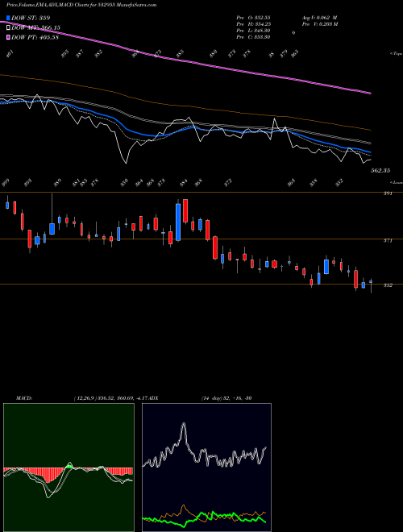The width and height of the screenshot is (403, 532).
Task: Click the blue DOW ST legend swatch
Action: tap(8, 18)
